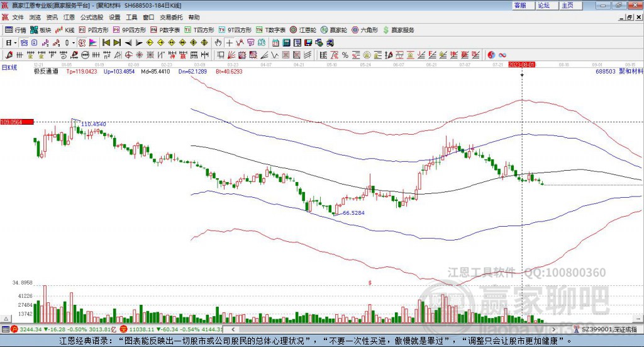The image size is (644, 347).
Task: Click the black right arrow to move forward
Action: click(139, 43)
